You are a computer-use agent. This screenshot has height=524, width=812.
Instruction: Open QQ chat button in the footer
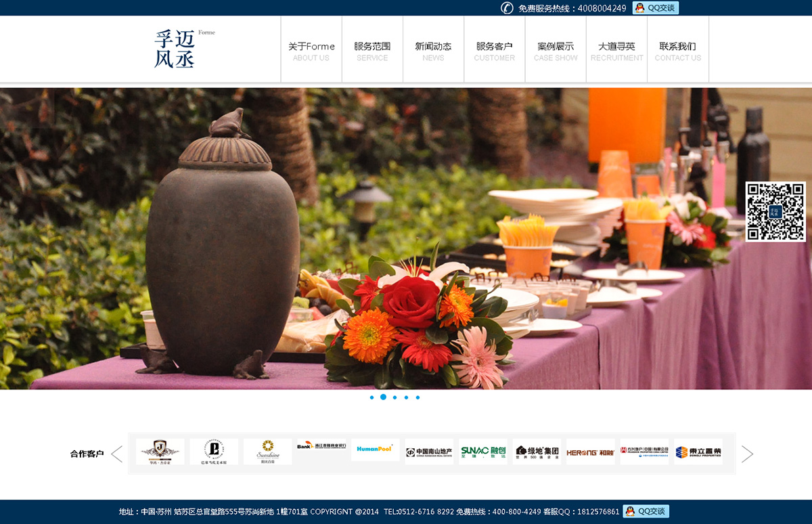[646, 511]
